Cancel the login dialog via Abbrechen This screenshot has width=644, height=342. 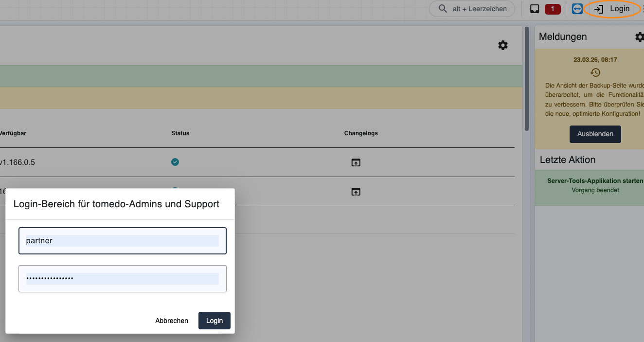tap(172, 321)
